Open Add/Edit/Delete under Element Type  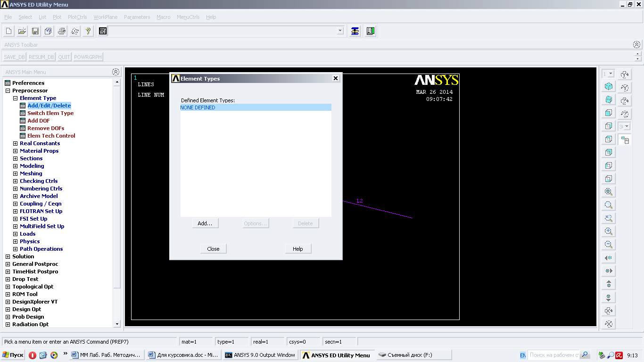(x=49, y=106)
